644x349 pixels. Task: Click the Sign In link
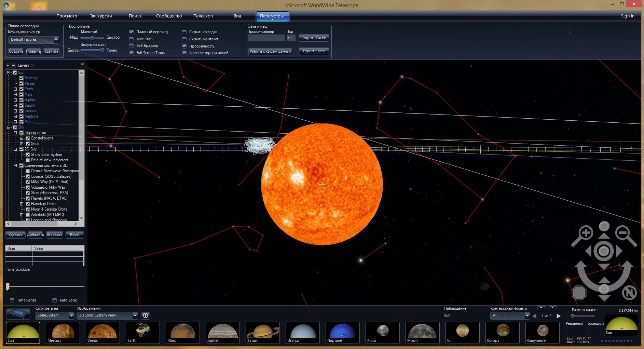pos(628,16)
